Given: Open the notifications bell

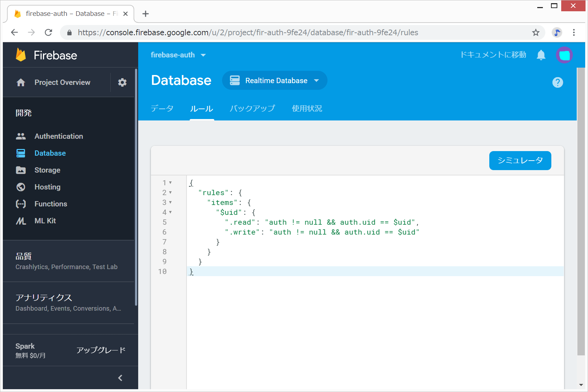Looking at the screenshot, I should pos(541,55).
